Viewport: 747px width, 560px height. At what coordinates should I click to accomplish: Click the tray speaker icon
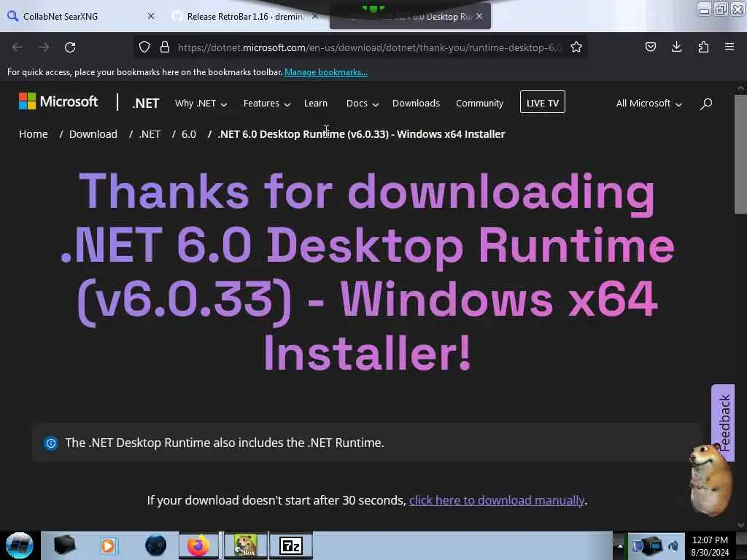(x=673, y=545)
